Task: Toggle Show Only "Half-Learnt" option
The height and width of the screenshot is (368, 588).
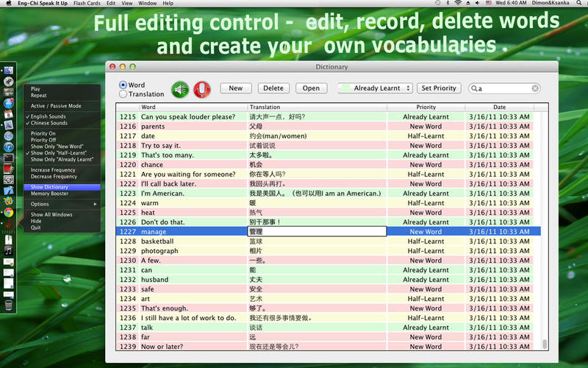Action: [x=58, y=153]
